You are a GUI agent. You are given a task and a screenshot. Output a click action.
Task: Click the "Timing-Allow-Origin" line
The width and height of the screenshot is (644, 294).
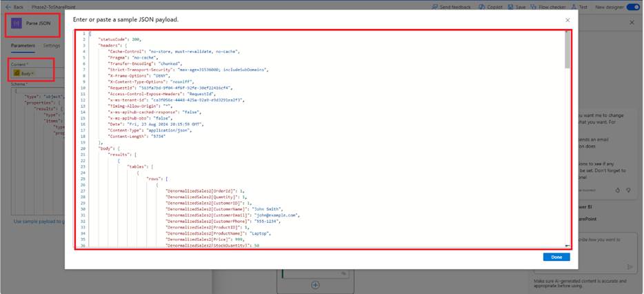tap(140, 106)
